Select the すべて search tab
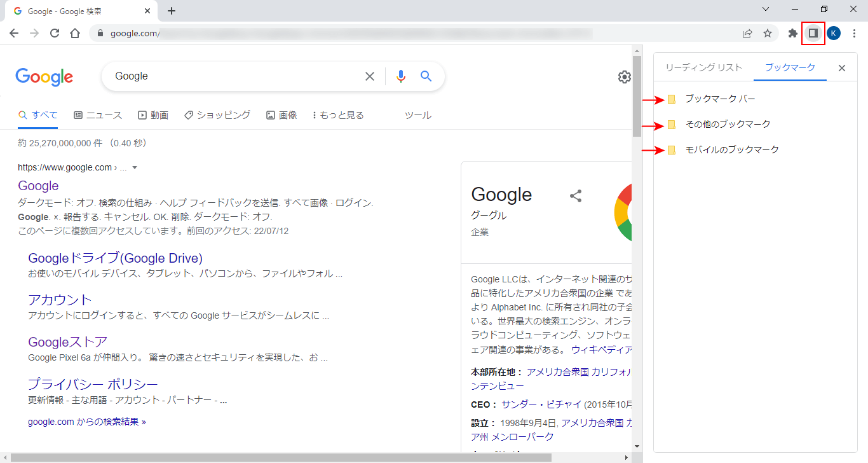The width and height of the screenshot is (868, 463). [x=38, y=115]
